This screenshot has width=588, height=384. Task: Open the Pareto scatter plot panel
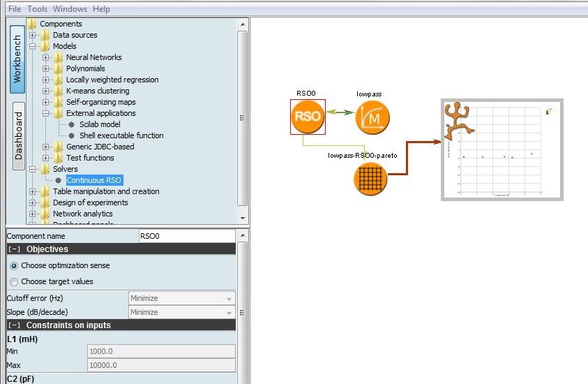pos(502,150)
